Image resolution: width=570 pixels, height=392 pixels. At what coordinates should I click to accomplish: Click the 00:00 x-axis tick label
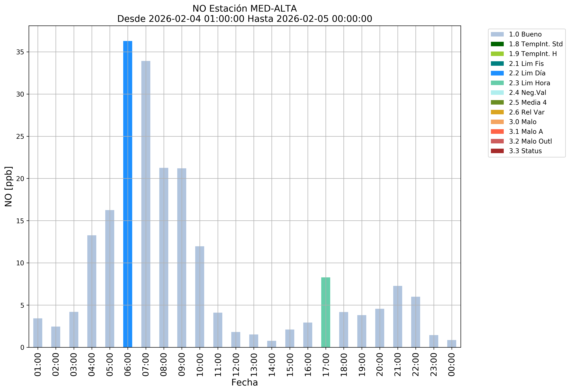(x=452, y=364)
